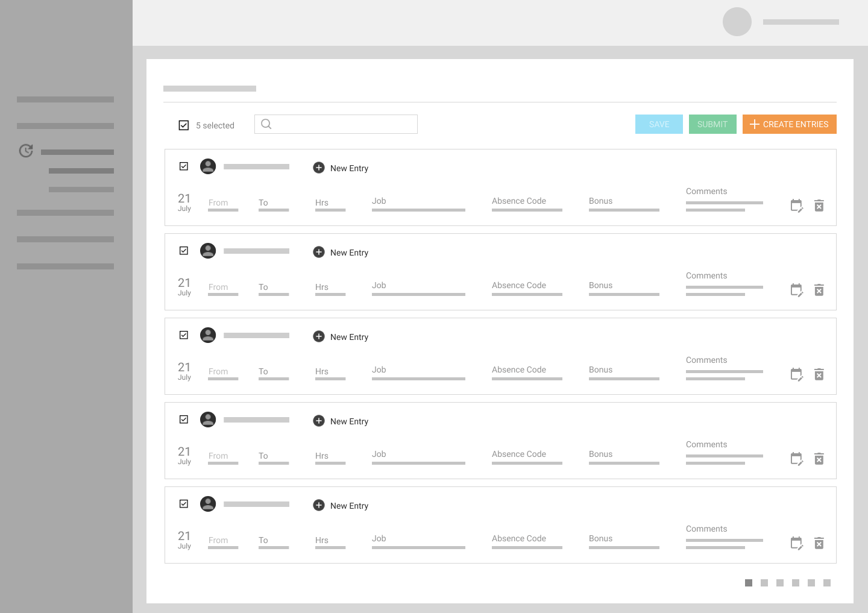Open Absence Code field on first entry card
The image size is (868, 613).
coord(527,204)
